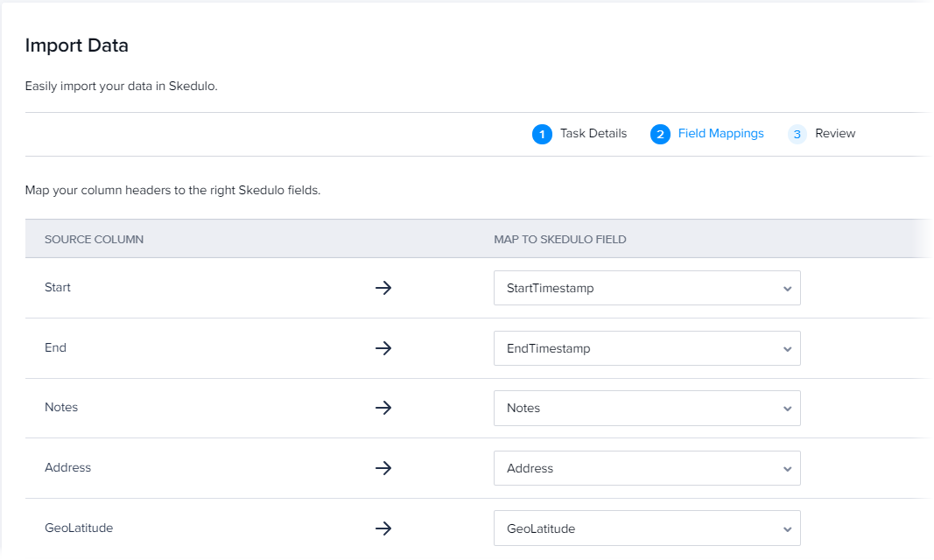934x560 pixels.
Task: Click the arrow icon next to Address
Action: tap(383, 467)
